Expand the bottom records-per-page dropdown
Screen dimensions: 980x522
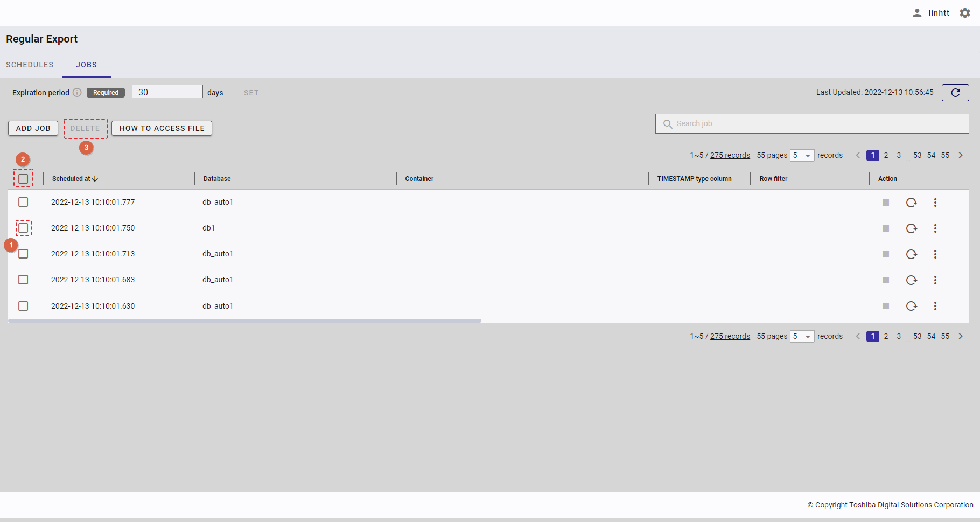(802, 337)
